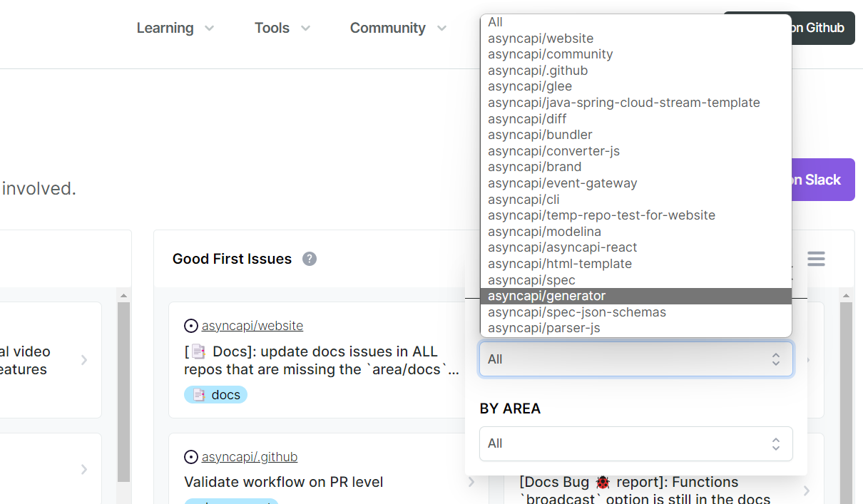The height and width of the screenshot is (504, 863).
Task: Choose asyncapi/asyncapi-react option
Action: pyautogui.click(x=636, y=247)
